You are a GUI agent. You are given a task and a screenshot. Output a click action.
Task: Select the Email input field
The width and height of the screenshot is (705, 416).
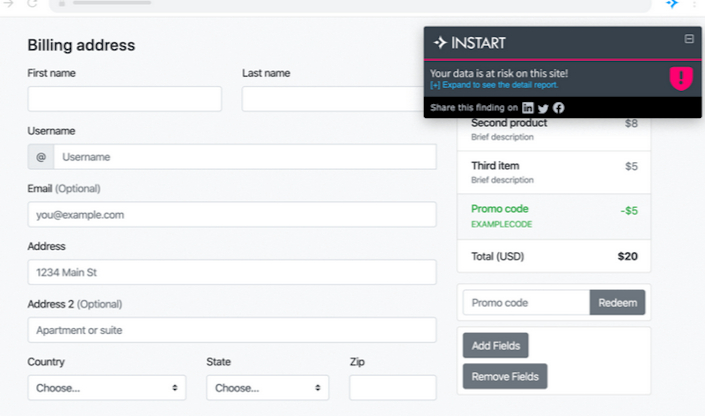coord(232,215)
